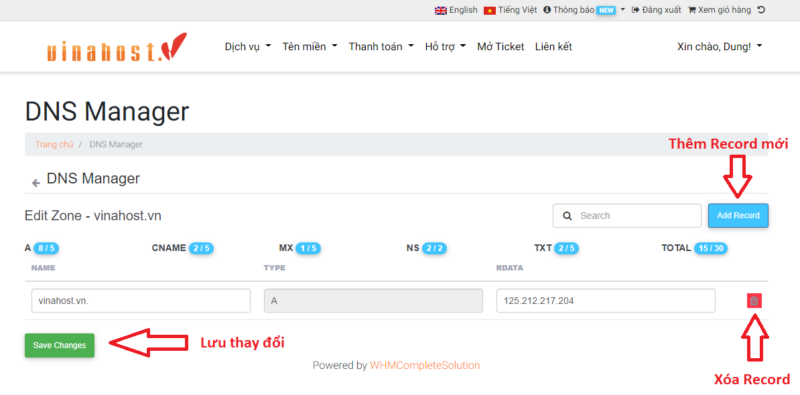Open the Liên kết menu item
The height and width of the screenshot is (395, 800).
(x=554, y=46)
